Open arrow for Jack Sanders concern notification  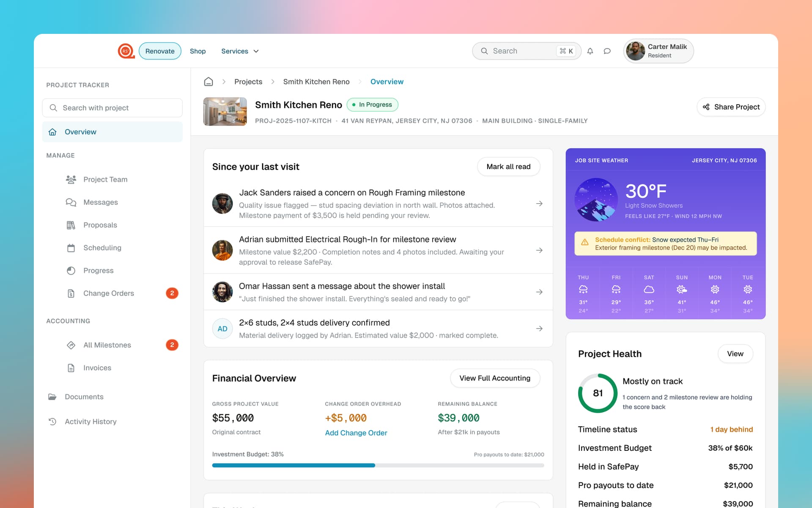[x=539, y=204]
